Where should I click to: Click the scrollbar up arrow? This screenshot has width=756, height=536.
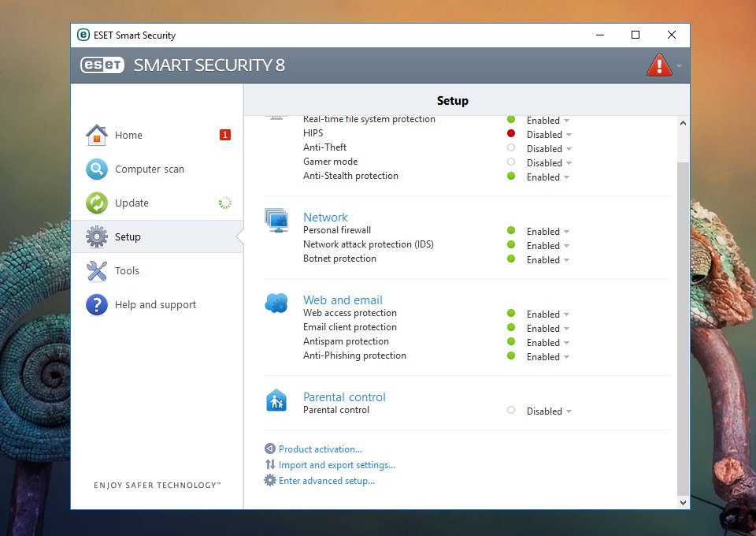tap(683, 123)
